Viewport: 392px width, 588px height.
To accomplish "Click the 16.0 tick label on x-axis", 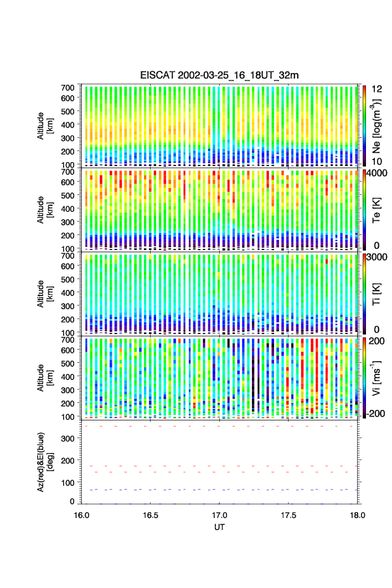I will click(81, 514).
